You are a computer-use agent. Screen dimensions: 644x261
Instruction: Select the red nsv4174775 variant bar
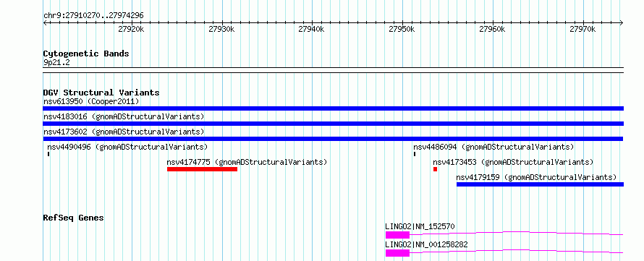click(202, 169)
